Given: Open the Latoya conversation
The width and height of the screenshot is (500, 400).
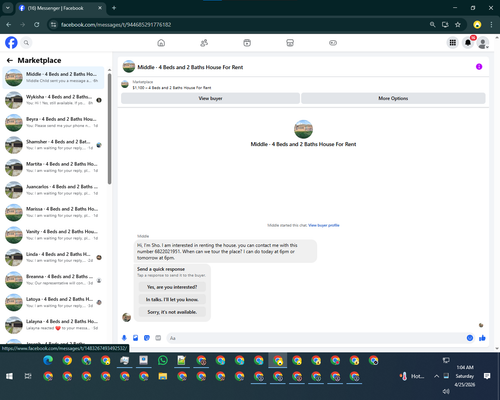Looking at the screenshot, I should coord(53,302).
